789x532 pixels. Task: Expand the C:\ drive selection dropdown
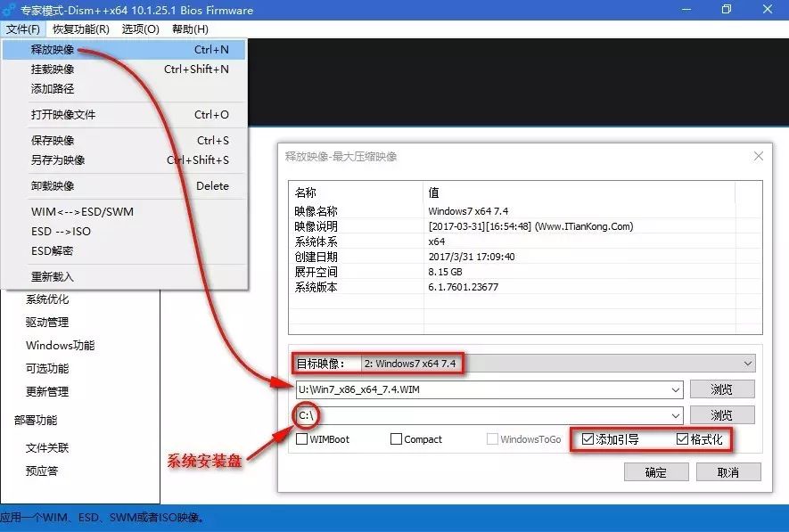click(x=677, y=413)
